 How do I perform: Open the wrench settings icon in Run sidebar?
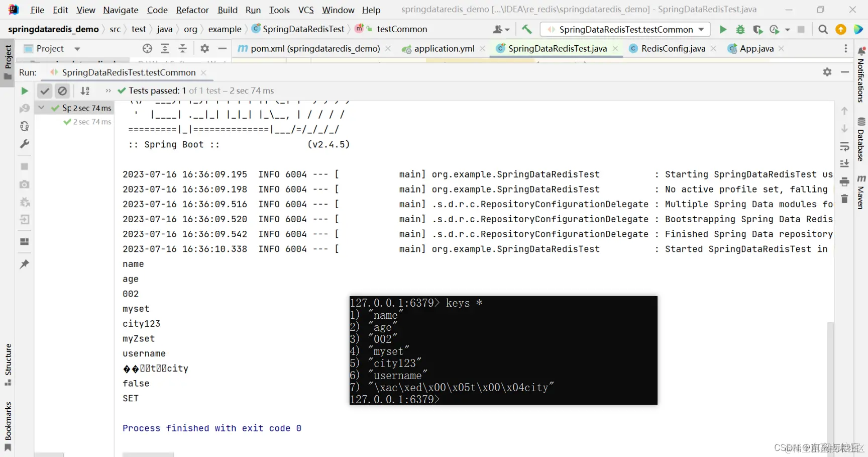pyautogui.click(x=24, y=144)
